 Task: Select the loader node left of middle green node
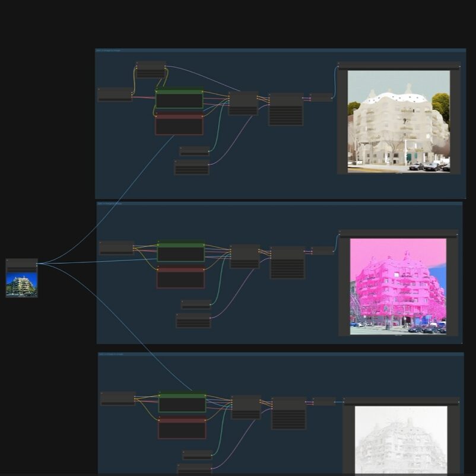click(x=117, y=247)
